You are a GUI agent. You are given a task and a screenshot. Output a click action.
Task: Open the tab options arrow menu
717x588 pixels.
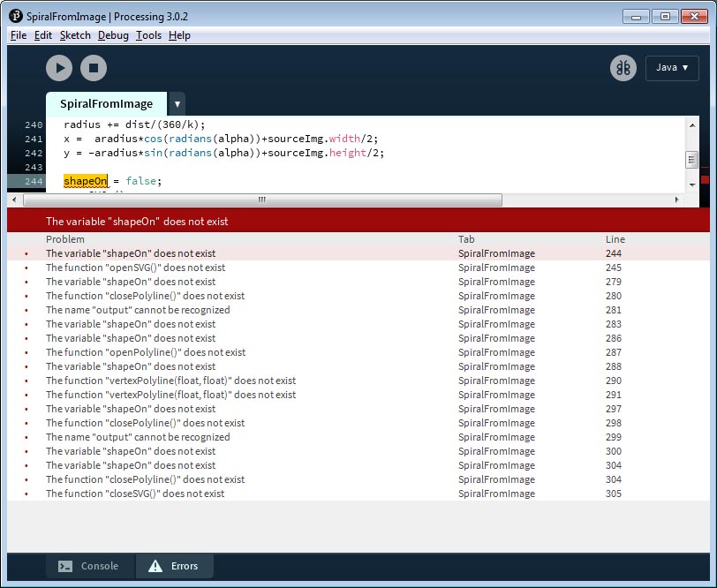177,104
